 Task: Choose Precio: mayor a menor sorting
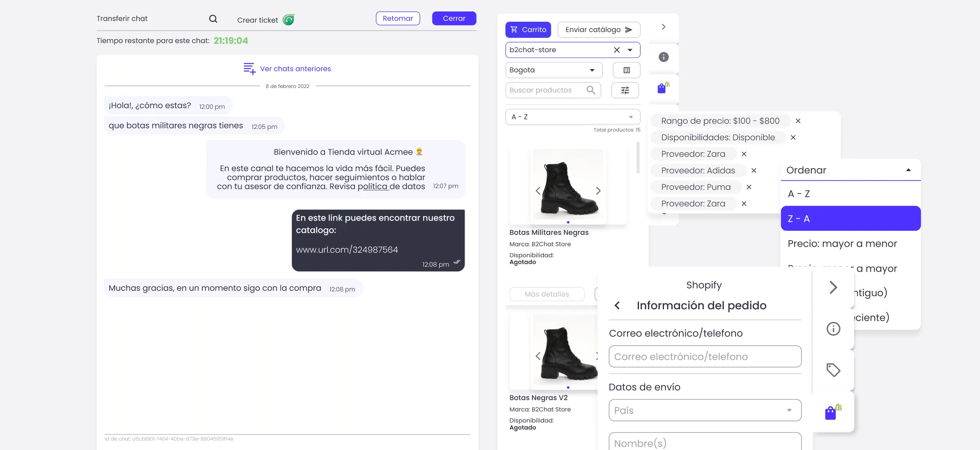[842, 243]
